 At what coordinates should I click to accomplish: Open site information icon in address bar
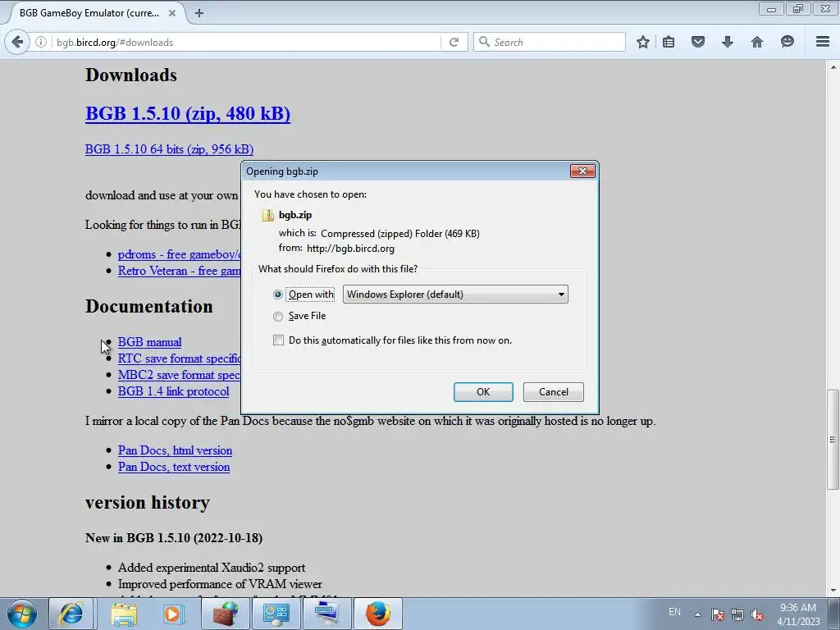click(41, 42)
